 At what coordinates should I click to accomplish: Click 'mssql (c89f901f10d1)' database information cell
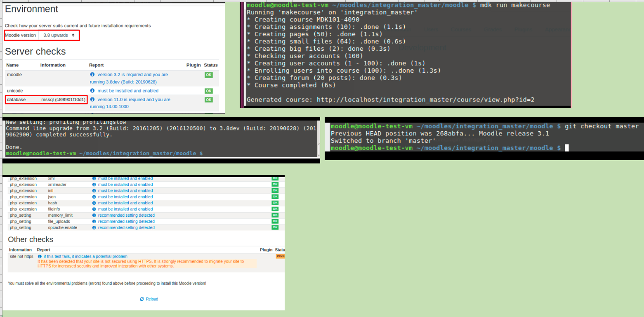63,100
